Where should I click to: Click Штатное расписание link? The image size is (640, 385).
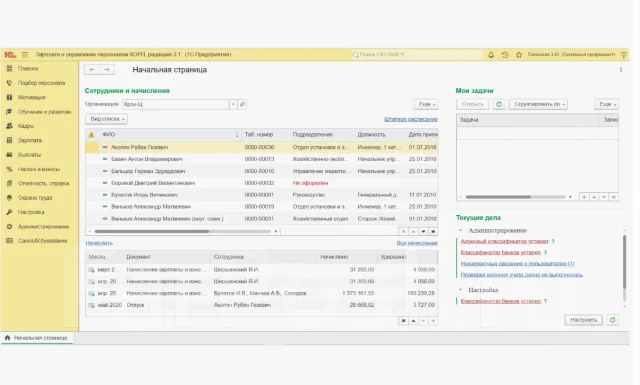411,119
